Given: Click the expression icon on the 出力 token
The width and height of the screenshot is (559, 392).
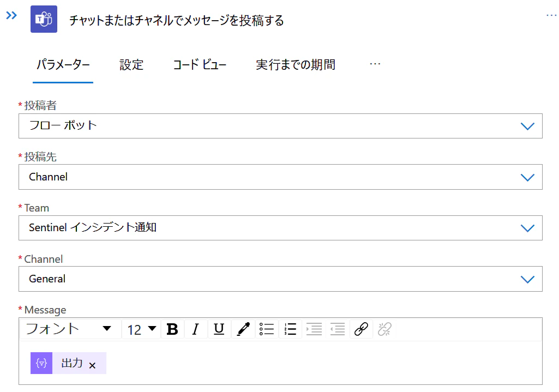Looking at the screenshot, I should (41, 363).
